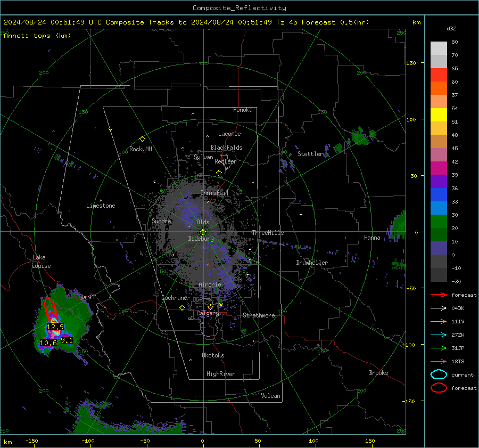Click the Brooks town label
This screenshot has width=479, height=448.
point(378,373)
